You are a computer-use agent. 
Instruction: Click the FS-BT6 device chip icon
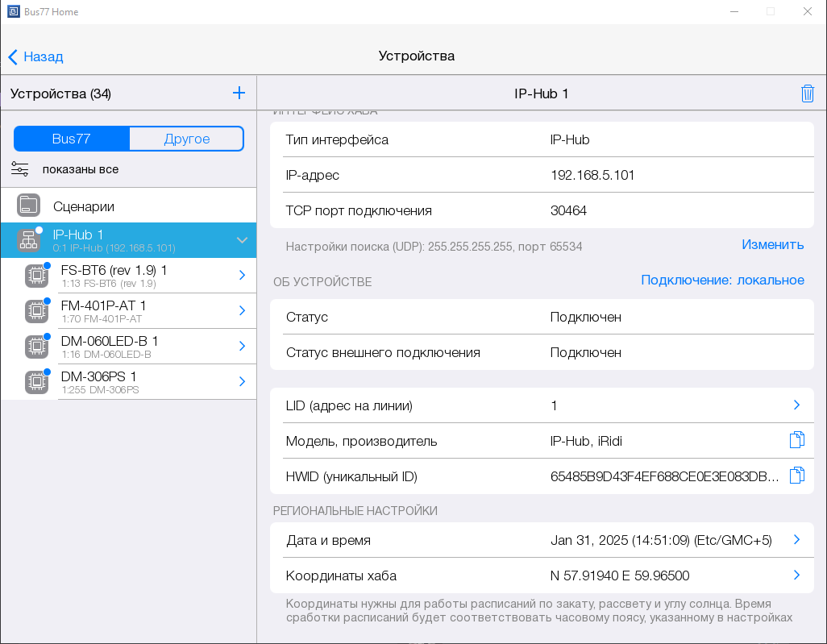(35, 276)
